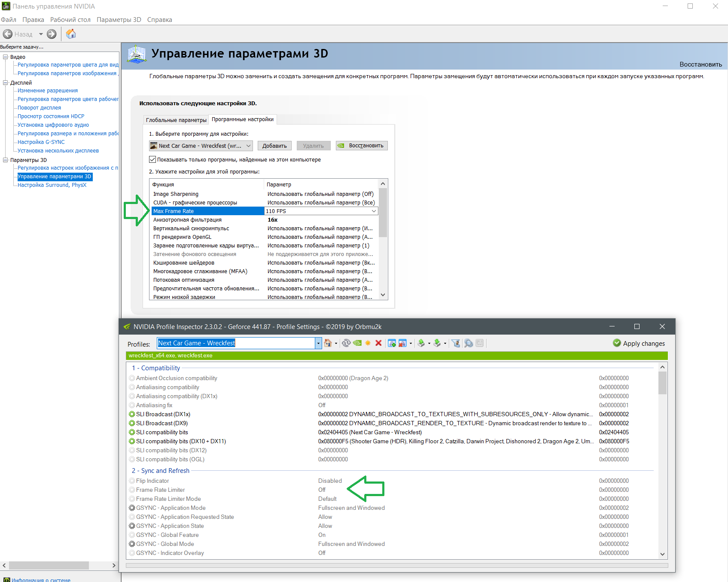728x582 pixels.
Task: Select the Настройка Surround, PhysX tree item
Action: coord(52,185)
